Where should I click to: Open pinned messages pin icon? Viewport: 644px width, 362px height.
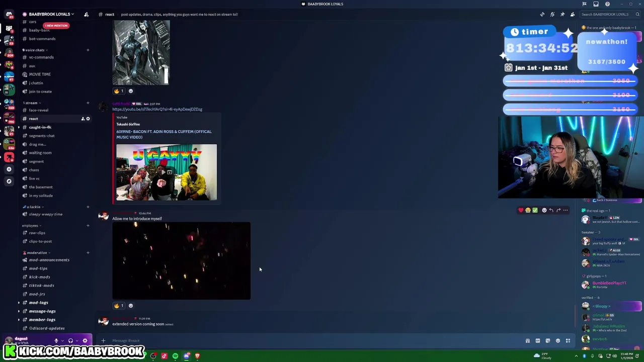coord(562,14)
